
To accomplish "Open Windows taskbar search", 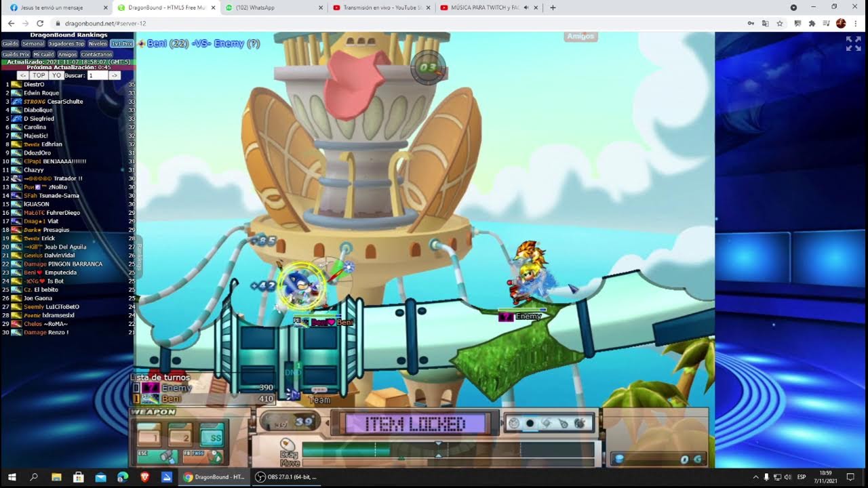I will click(34, 477).
